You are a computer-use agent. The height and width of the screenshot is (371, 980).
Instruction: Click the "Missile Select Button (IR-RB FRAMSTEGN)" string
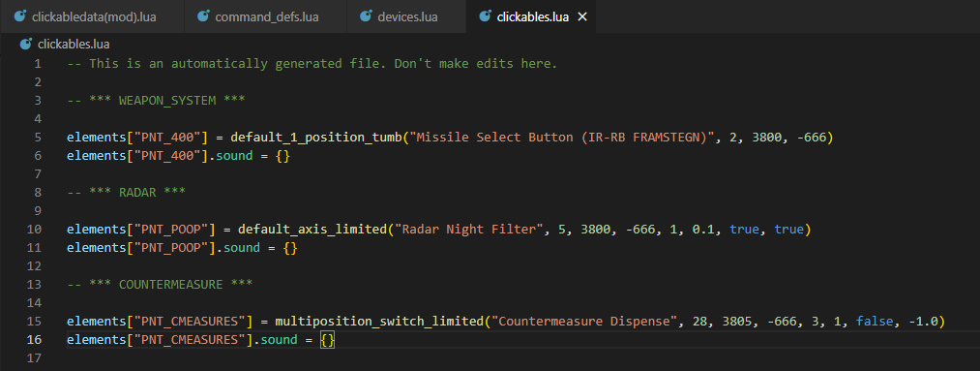pyautogui.click(x=561, y=137)
